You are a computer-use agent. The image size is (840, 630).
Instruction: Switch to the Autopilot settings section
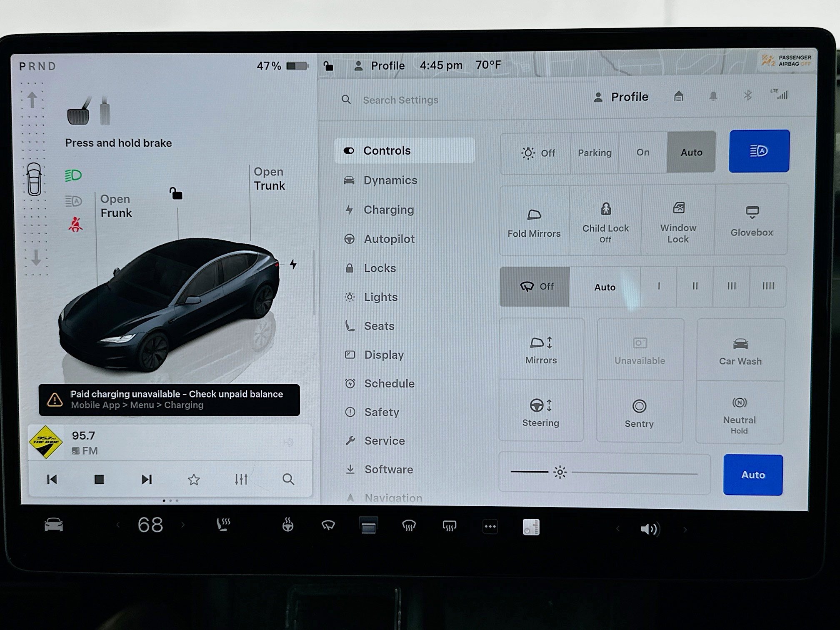(x=389, y=239)
